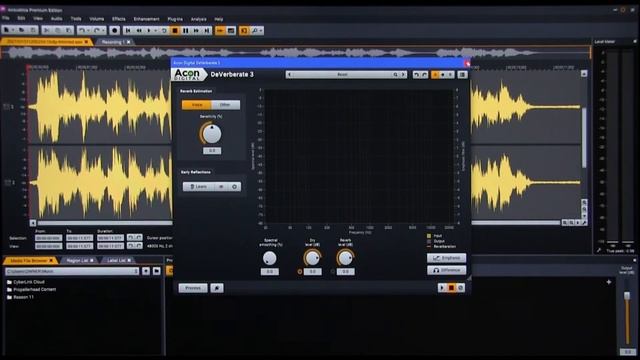This screenshot has height=360, width=640.
Task: Toggle the Reverb level solo indicator
Action: 333,271
